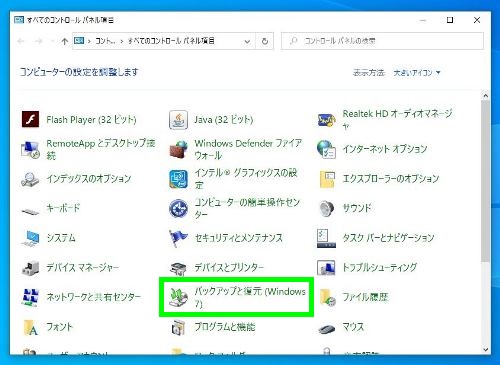Click the サウンド link text
Screen dimensions: 500x365
click(x=357, y=208)
